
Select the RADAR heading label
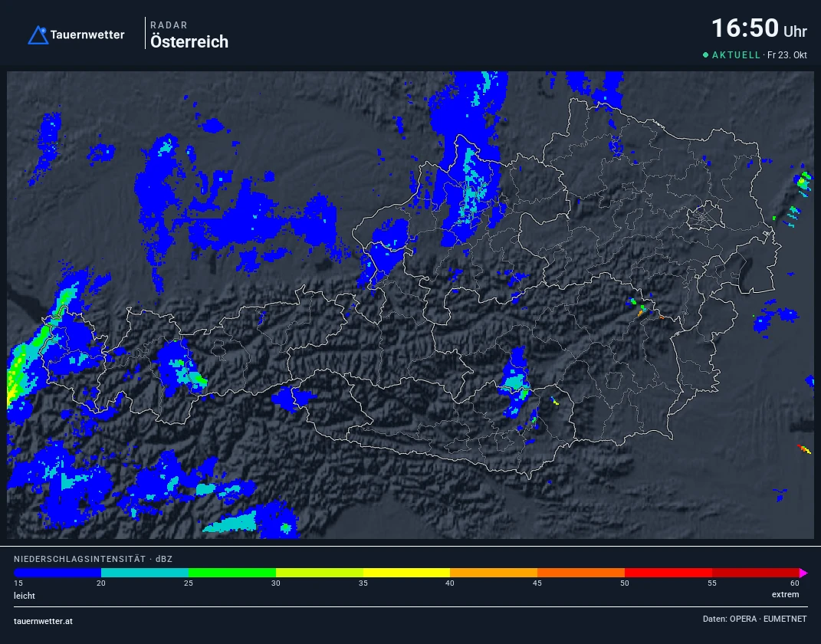[x=169, y=25]
